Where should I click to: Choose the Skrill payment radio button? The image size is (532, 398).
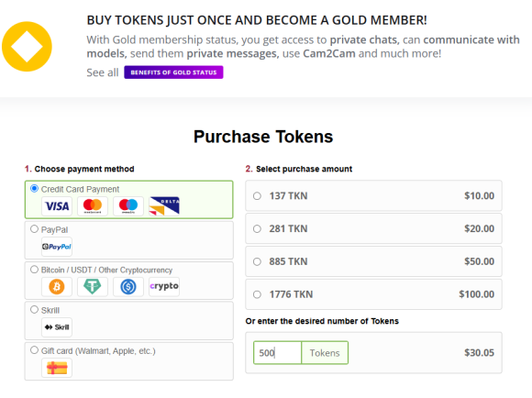34,309
